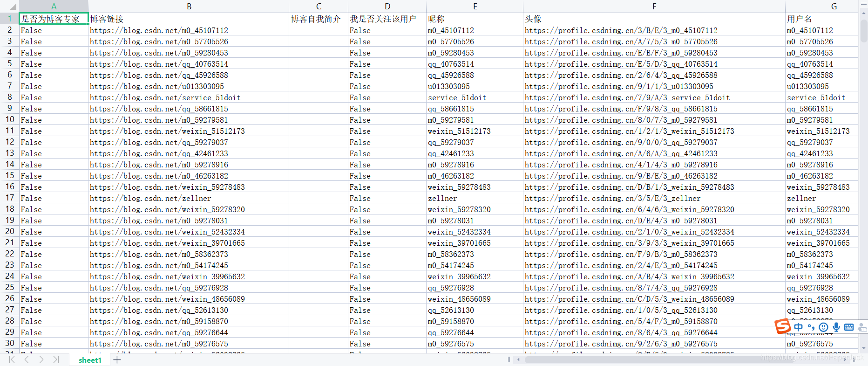Image resolution: width=868 pixels, height=366 pixels.
Task: Jump to the first sheet with the nav arrow
Action: 12,359
